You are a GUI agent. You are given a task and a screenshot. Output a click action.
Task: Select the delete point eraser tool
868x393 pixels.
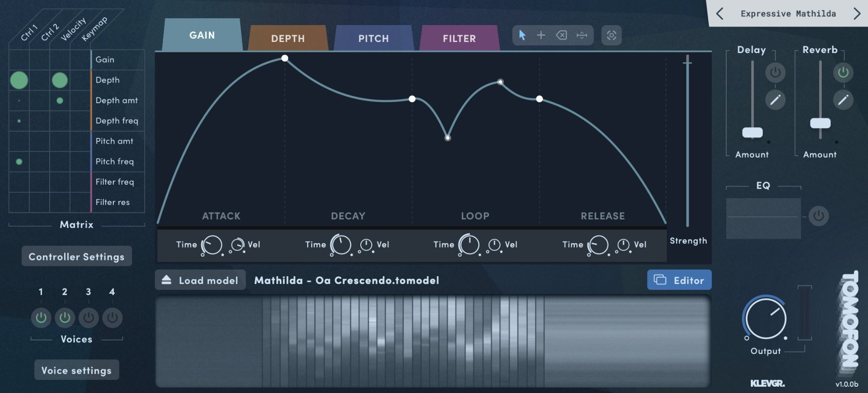pyautogui.click(x=561, y=35)
